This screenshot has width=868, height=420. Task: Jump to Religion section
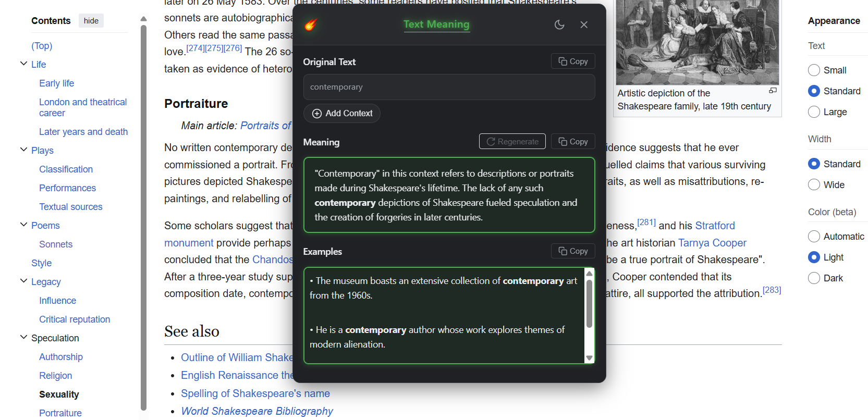(55, 376)
